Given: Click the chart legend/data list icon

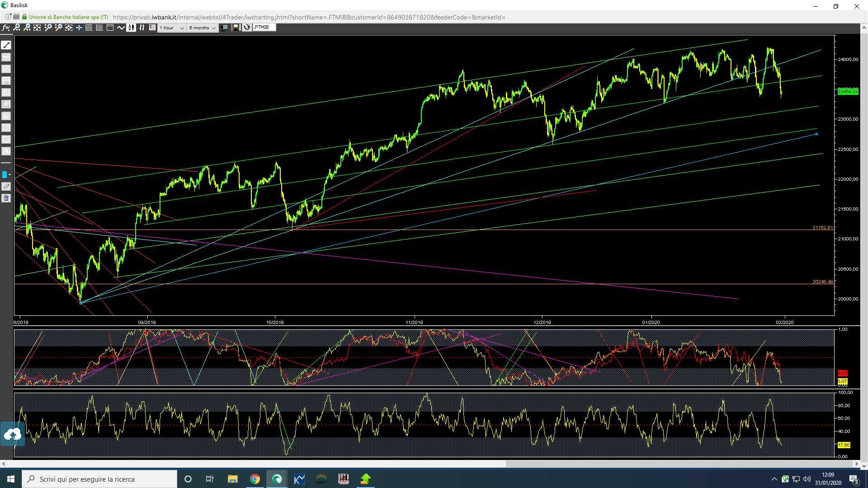Looking at the screenshot, I should (x=152, y=28).
